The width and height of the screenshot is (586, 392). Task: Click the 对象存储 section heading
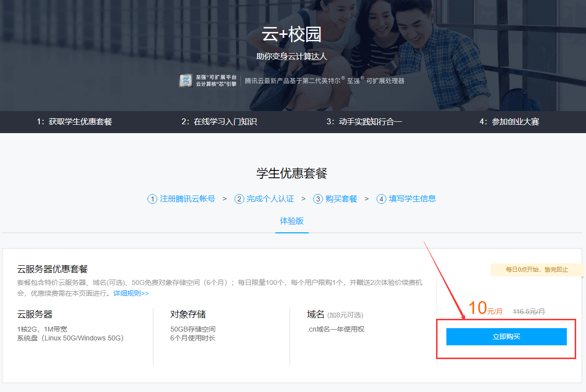[x=188, y=314]
